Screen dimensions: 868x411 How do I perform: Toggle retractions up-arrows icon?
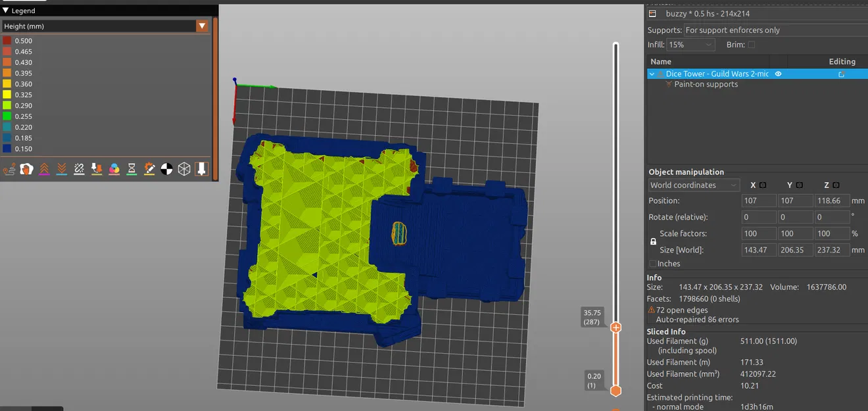[x=44, y=169]
